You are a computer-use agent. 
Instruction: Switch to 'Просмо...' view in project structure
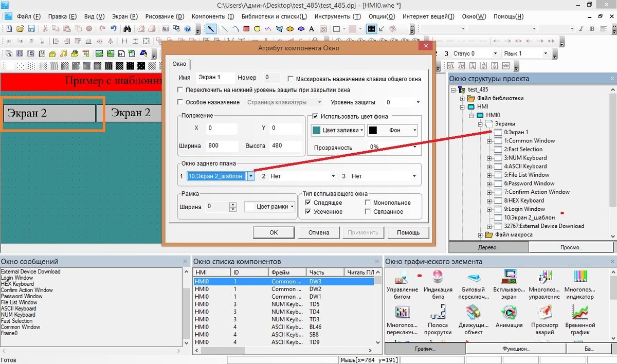tap(571, 247)
